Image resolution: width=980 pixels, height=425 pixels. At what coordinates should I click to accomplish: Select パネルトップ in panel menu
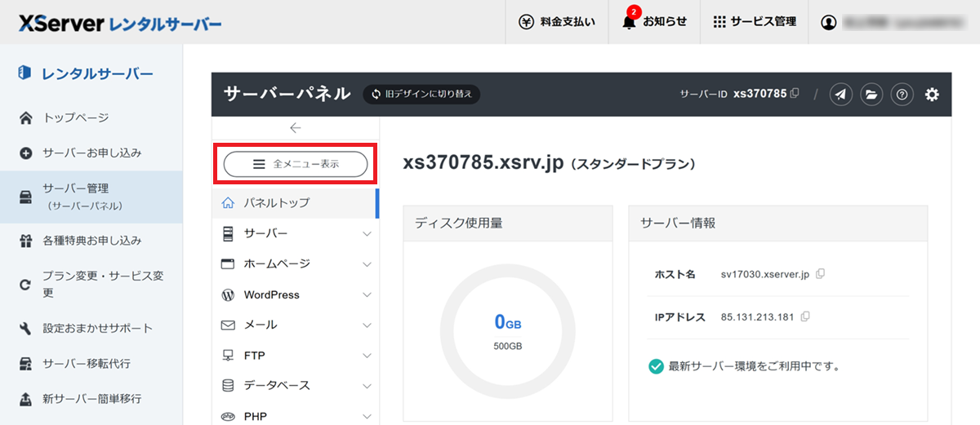[296, 202]
